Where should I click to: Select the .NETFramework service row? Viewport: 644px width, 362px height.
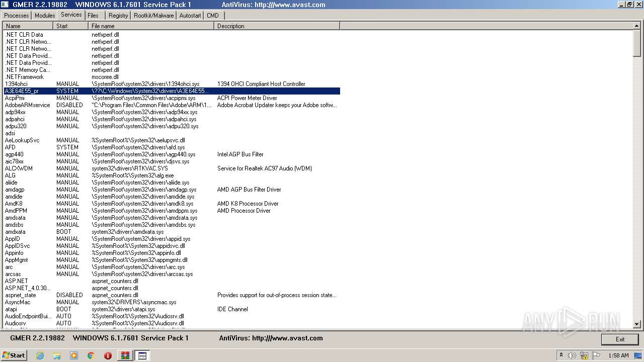(172, 77)
